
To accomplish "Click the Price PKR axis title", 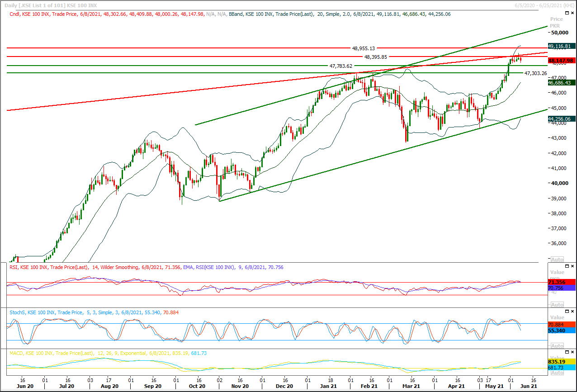I will (557, 23).
